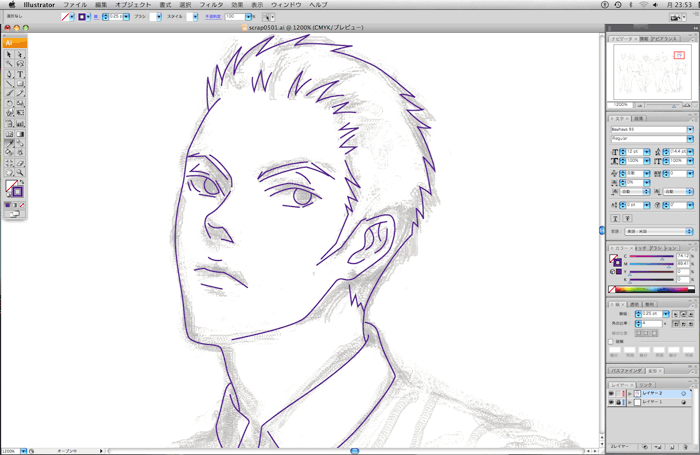700x455 pixels.
Task: Open the オブジェクト menu
Action: point(133,4)
